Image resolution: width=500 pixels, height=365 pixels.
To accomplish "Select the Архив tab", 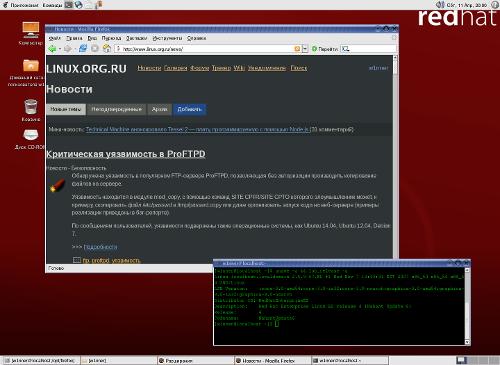I will coord(159,109).
